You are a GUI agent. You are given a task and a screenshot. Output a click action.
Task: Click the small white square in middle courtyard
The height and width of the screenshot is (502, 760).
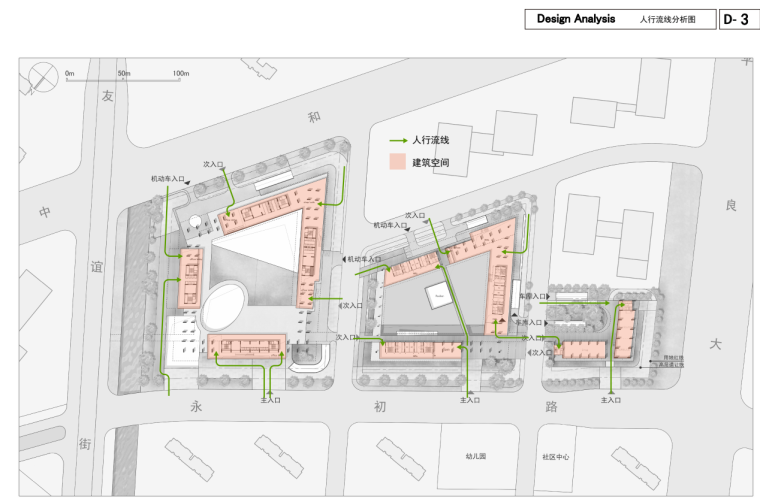tap(438, 295)
